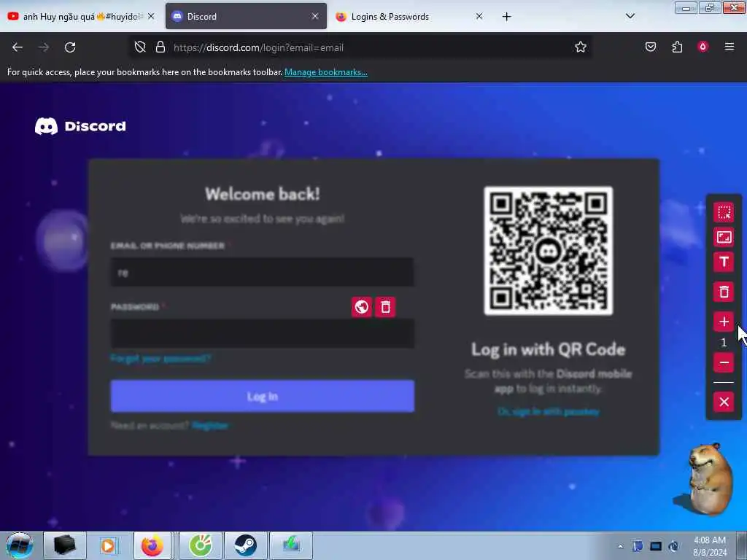
Task: Open the media player taskbar icon
Action: coord(108,545)
